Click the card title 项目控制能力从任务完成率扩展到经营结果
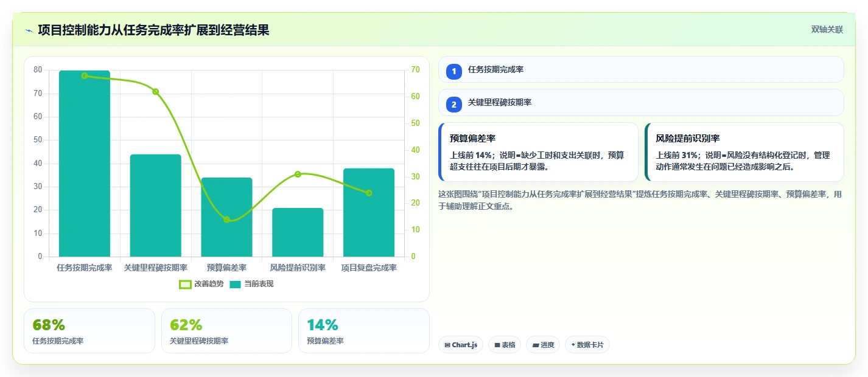This screenshot has height=377, width=868. [x=153, y=30]
